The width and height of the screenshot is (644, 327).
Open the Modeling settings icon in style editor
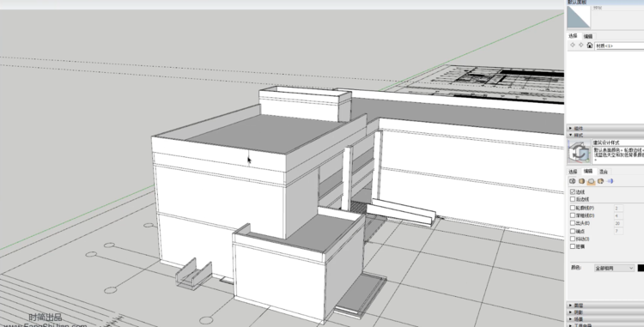coord(610,181)
